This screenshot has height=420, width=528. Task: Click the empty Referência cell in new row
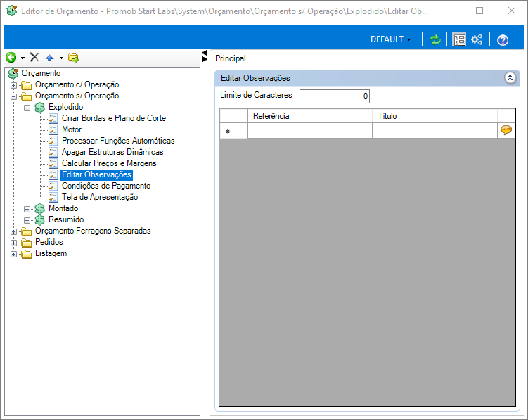[310, 130]
